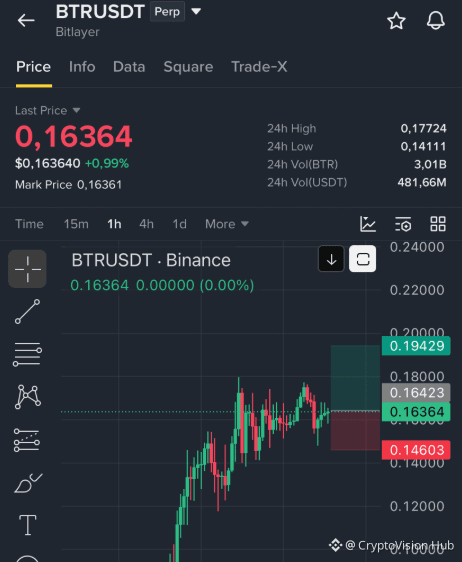Open the BTRUSDT pair switcher arrow
Image resolution: width=462 pixels, height=562 pixels.
[196, 11]
